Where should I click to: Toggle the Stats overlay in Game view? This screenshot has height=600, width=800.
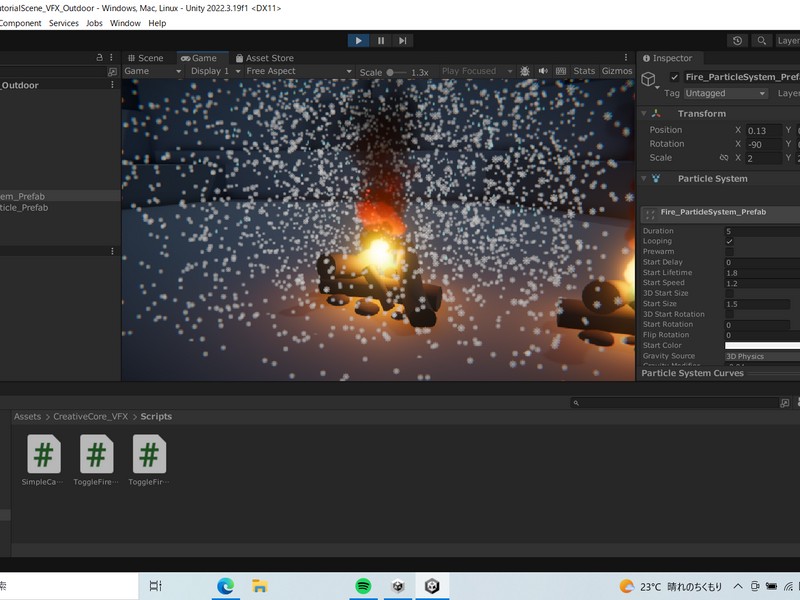[587, 71]
